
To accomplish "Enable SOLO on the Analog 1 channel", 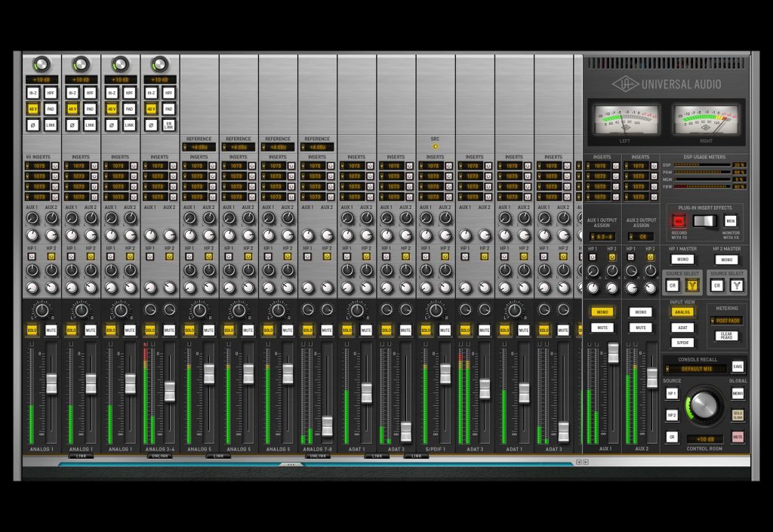I will pyautogui.click(x=32, y=330).
